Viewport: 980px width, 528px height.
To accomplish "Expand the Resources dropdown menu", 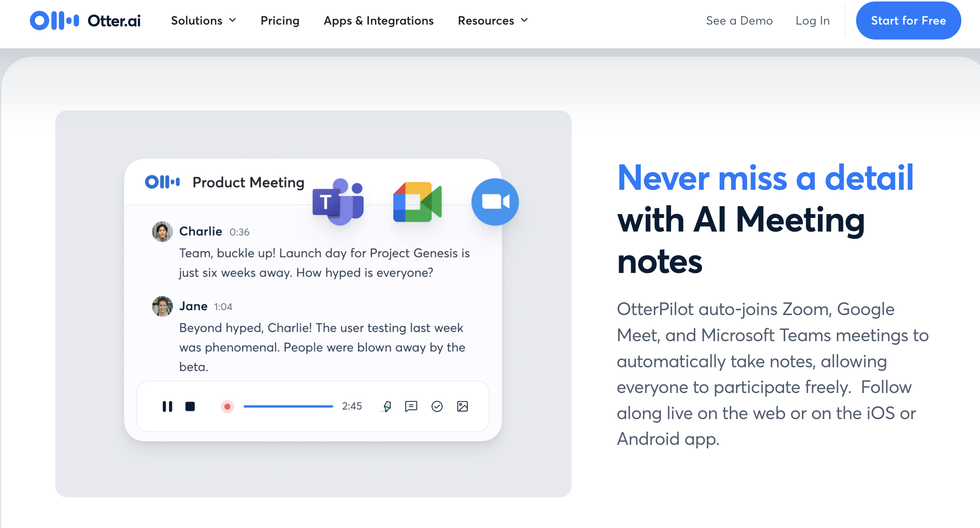I will [x=493, y=21].
